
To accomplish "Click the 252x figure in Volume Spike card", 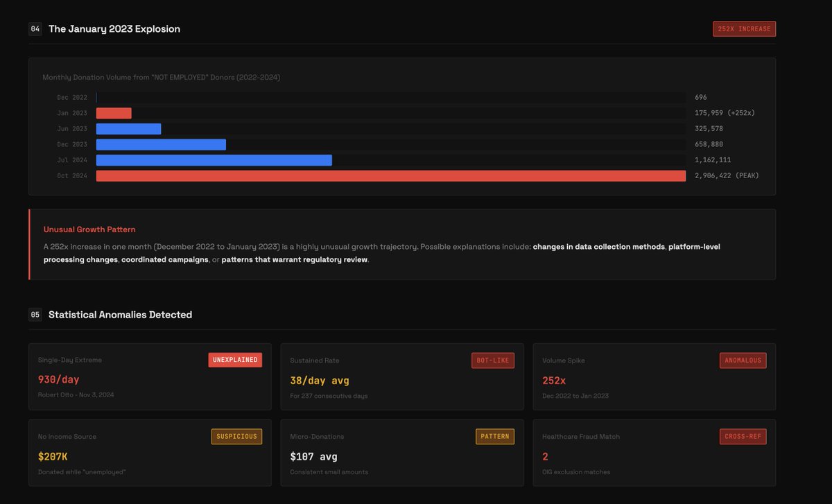I will tap(554, 381).
